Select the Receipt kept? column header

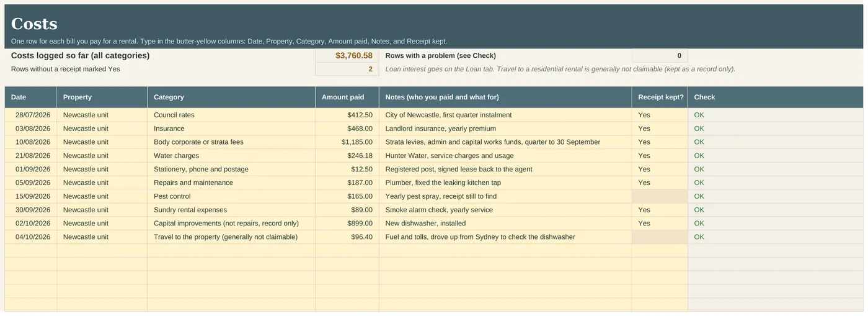click(660, 97)
